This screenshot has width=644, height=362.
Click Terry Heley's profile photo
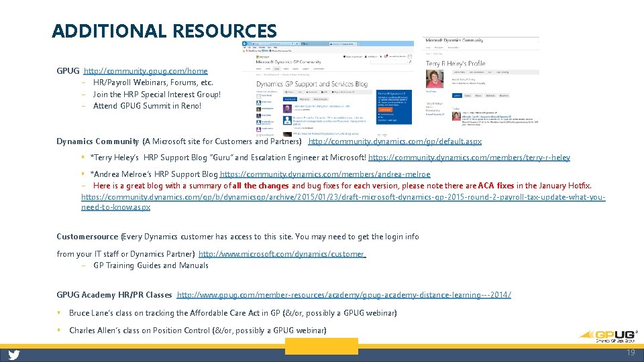click(435, 79)
